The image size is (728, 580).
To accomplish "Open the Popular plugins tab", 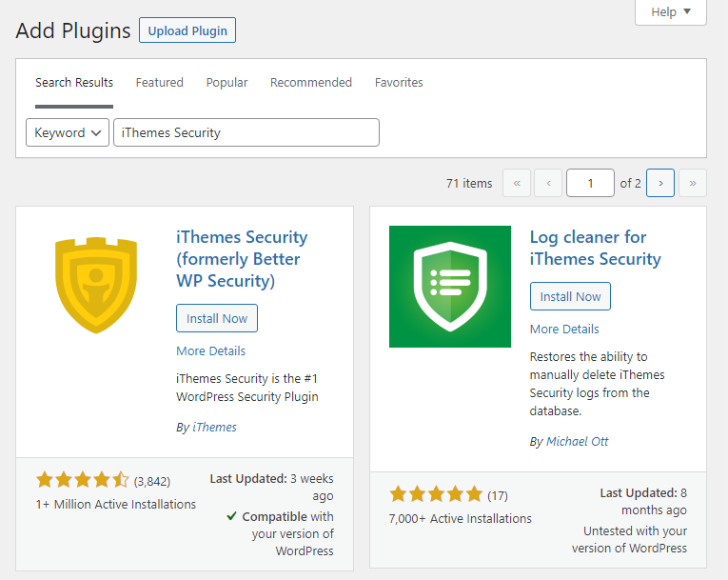I will [227, 83].
